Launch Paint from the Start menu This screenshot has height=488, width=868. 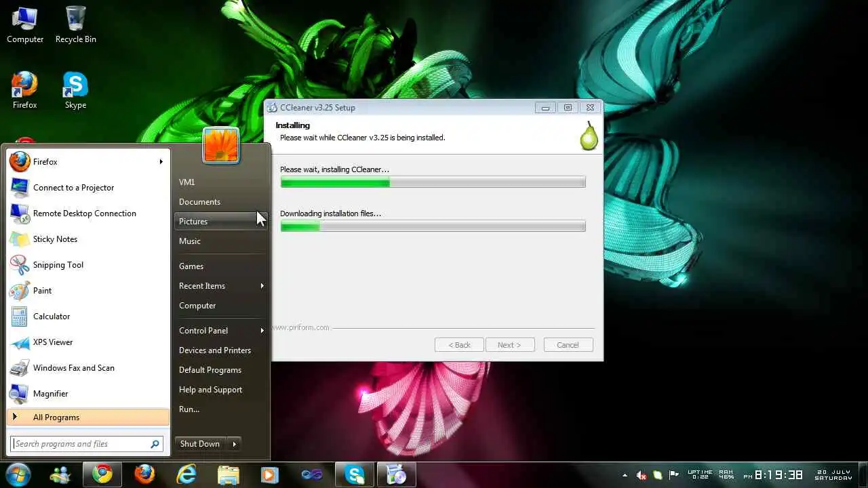click(88, 291)
